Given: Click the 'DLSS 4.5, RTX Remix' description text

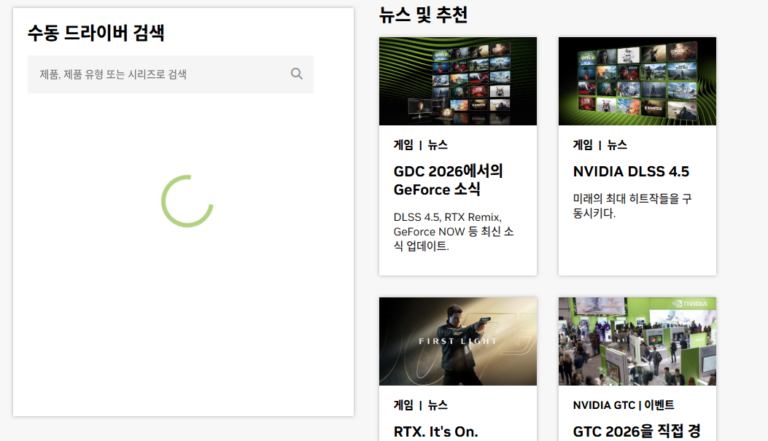Looking at the screenshot, I should tap(453, 231).
